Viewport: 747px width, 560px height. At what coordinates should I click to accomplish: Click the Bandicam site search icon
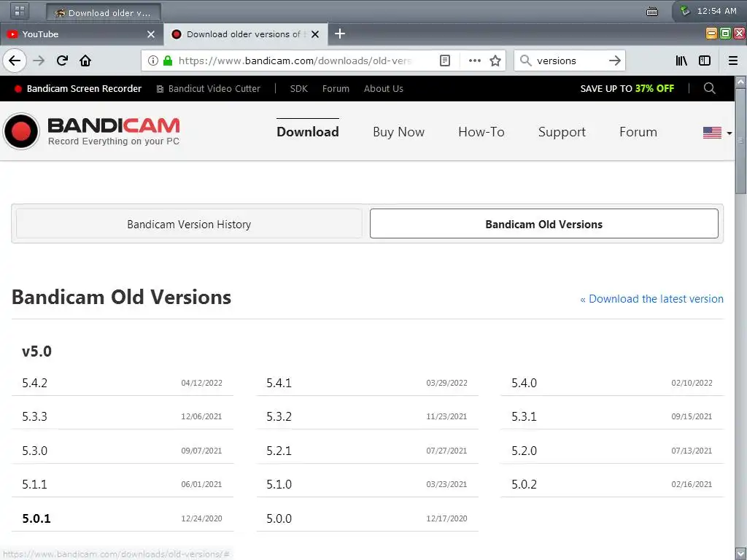709,88
